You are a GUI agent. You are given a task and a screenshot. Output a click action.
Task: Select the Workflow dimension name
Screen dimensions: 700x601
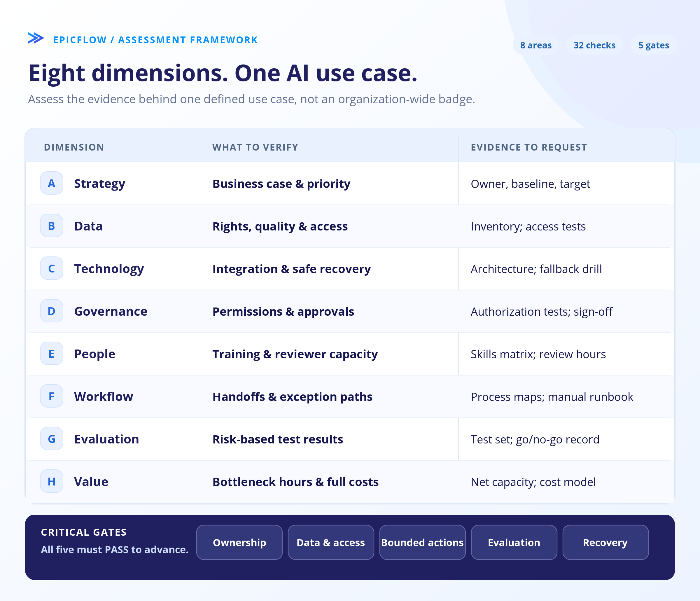pos(104,396)
